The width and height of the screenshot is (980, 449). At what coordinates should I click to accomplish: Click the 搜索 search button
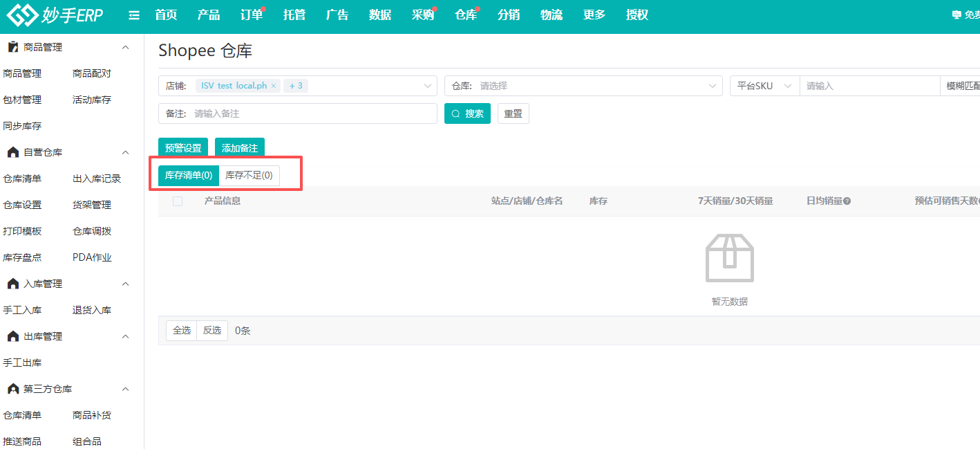coord(467,113)
